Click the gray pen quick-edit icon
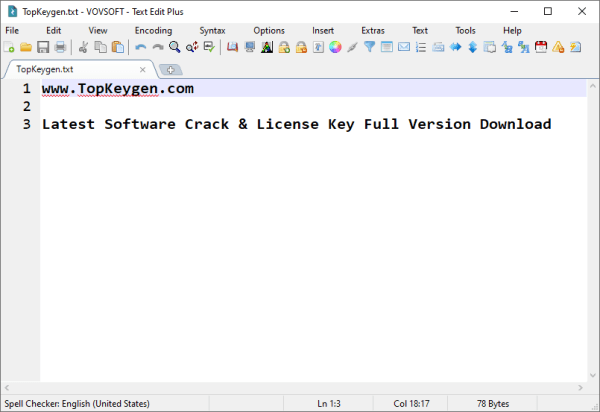 pyautogui.click(x=352, y=47)
